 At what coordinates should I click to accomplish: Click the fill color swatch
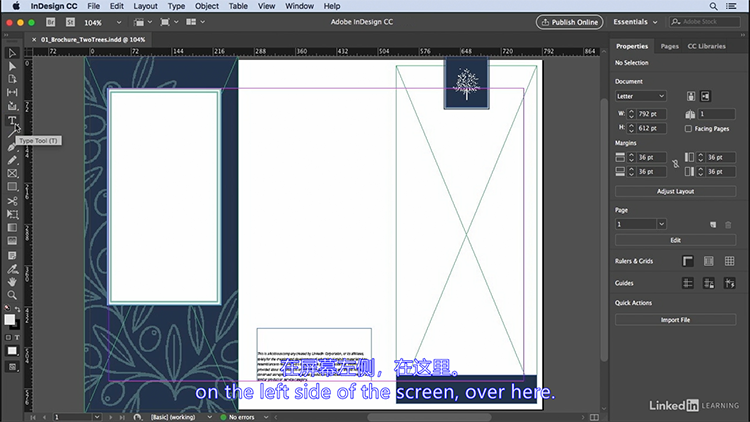[x=10, y=320]
